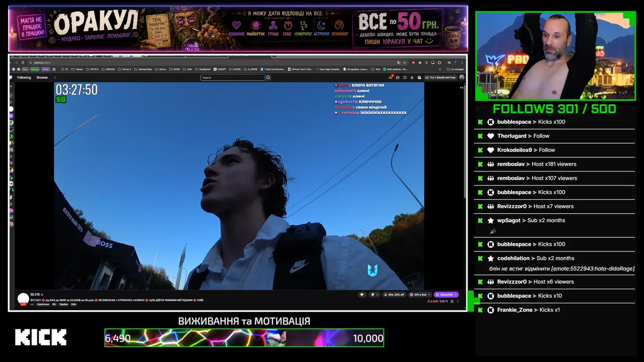
Task: Click Gift a Sub button
Action: (x=420, y=295)
